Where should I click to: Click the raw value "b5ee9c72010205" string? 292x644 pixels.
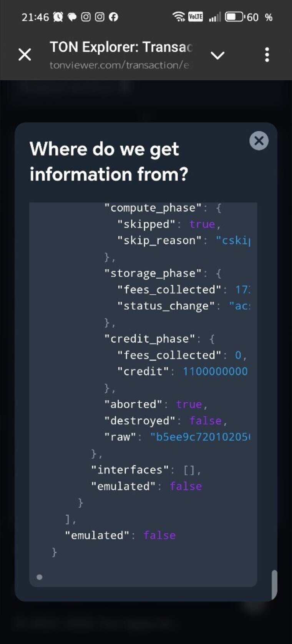pos(200,437)
